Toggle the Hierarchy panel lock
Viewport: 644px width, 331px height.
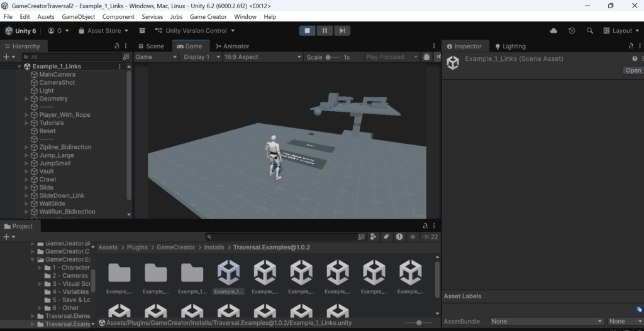(x=116, y=46)
